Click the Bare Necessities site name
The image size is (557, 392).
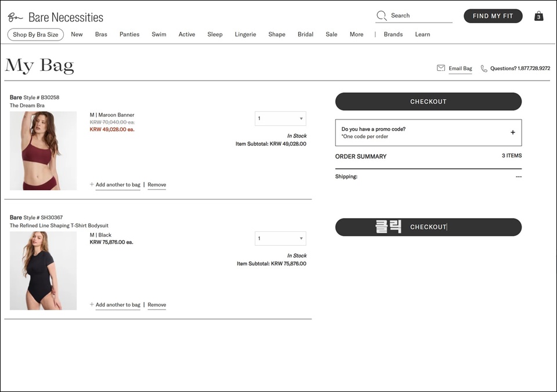(66, 17)
